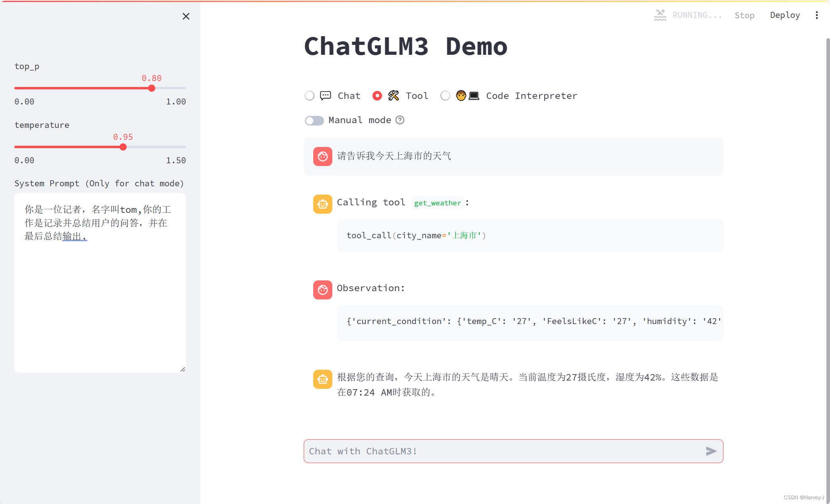Click the RUNNING... status text

point(697,15)
